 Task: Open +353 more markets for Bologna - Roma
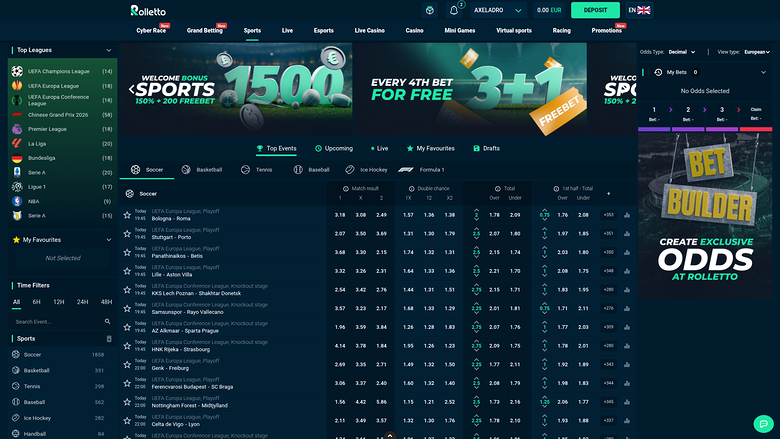pyautogui.click(x=608, y=215)
